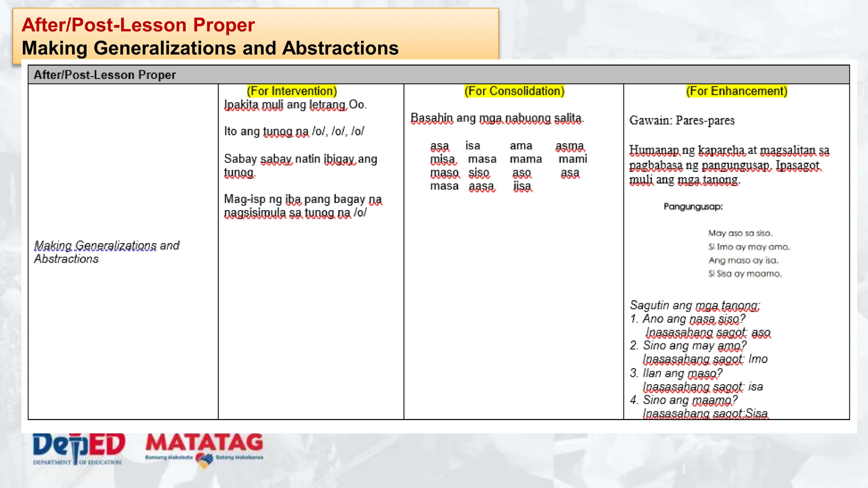The height and width of the screenshot is (488, 868).
Task: Click 'Sagutin ang mga tanong' heading
Action: [695, 305]
